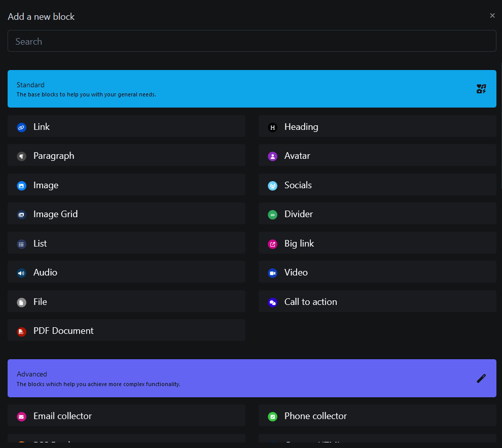Click the purple Avatar block icon
This screenshot has width=502, height=448.
click(272, 156)
